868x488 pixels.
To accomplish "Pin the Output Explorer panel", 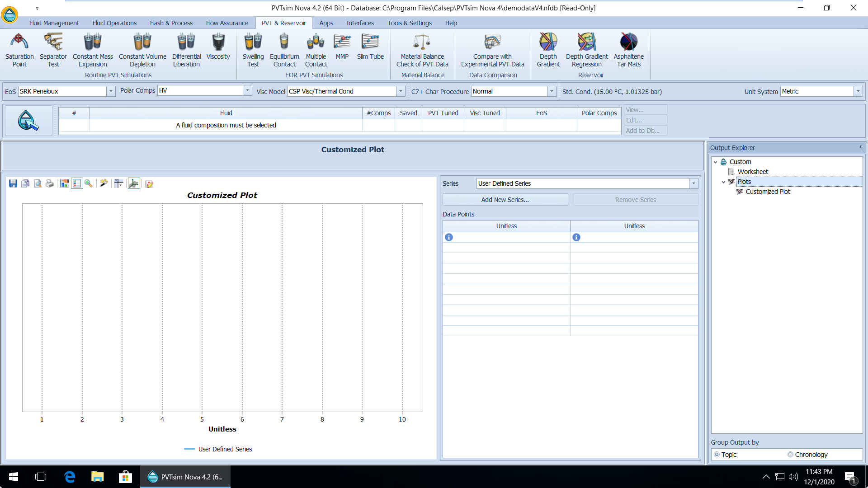I will click(x=861, y=147).
